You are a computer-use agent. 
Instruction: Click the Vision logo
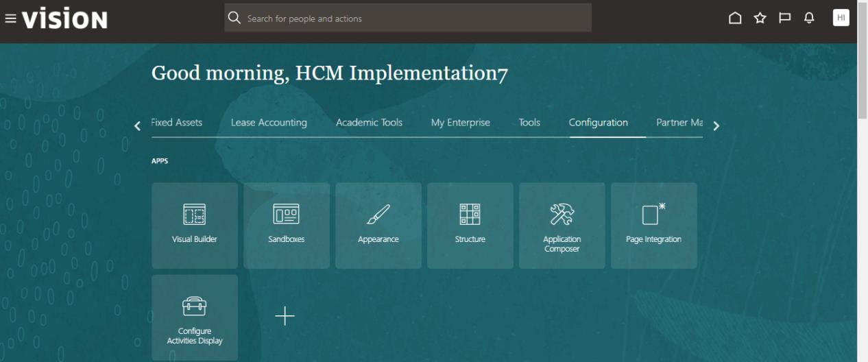(x=65, y=19)
